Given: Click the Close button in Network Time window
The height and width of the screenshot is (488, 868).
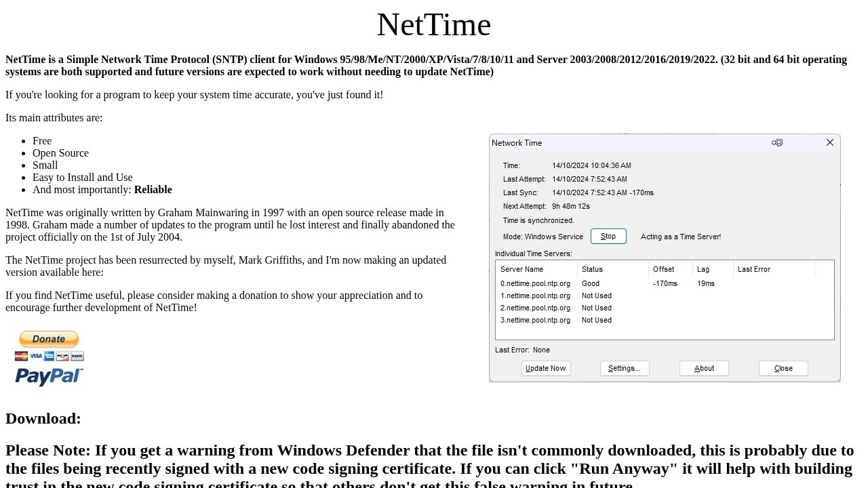Looking at the screenshot, I should [x=783, y=368].
